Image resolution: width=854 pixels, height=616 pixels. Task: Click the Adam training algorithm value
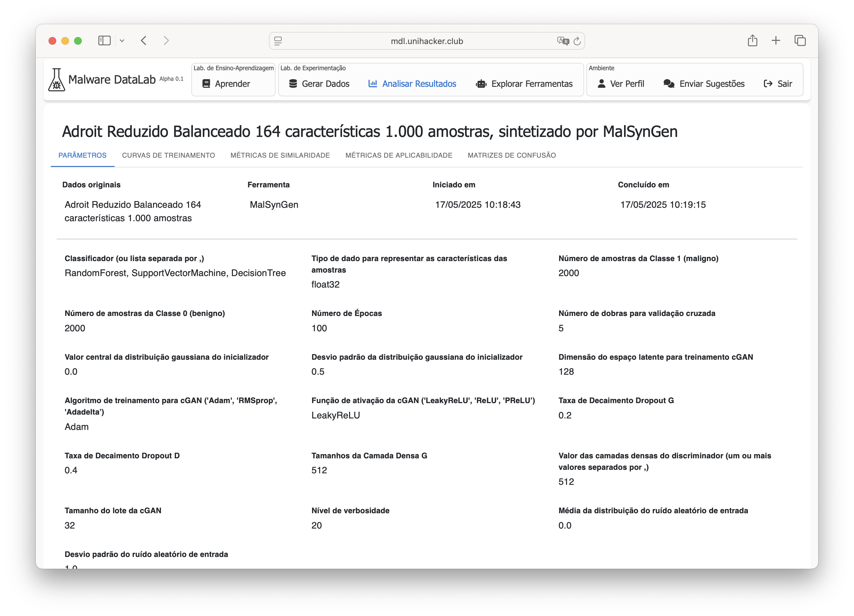[x=76, y=427]
